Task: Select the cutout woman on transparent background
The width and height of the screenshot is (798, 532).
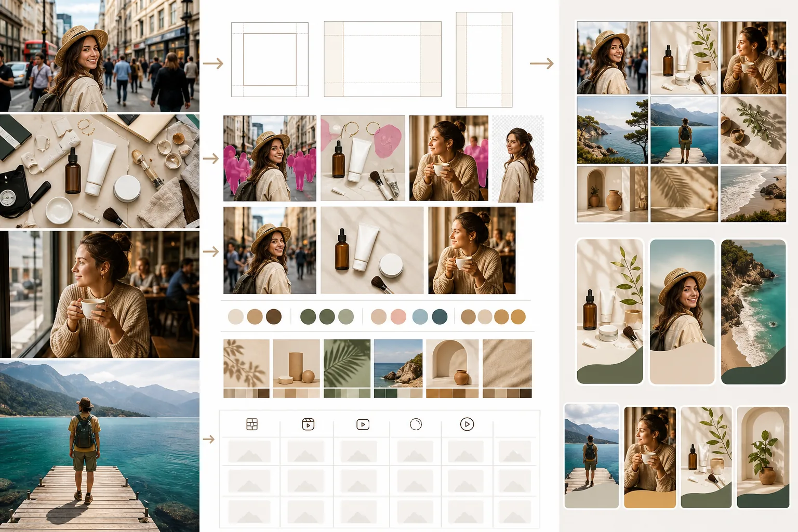Action: coord(517,159)
